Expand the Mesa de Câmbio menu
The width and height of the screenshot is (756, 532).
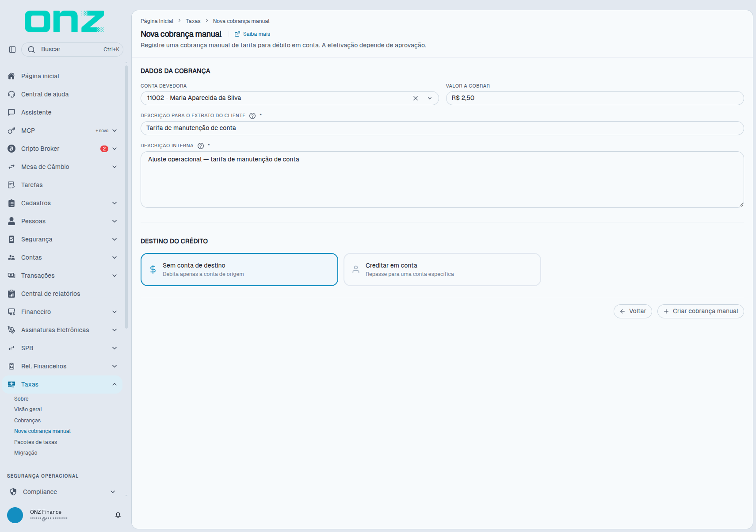[x=115, y=167]
